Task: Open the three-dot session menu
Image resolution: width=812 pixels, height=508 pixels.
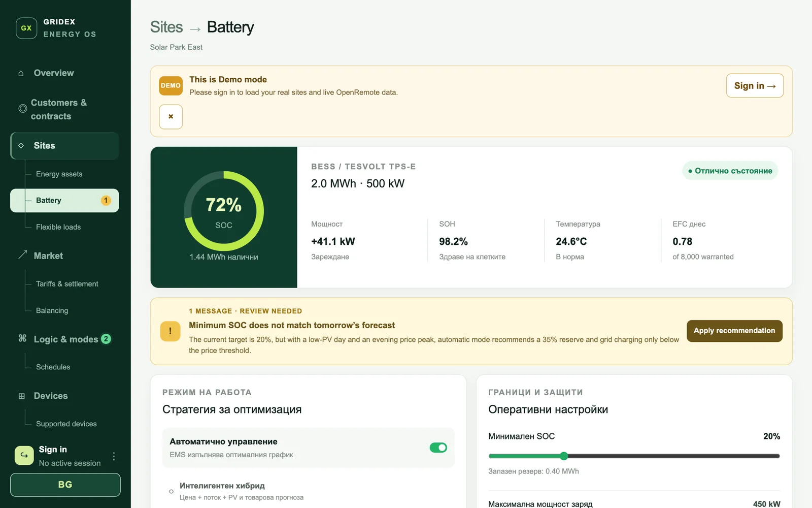Action: coord(114,456)
